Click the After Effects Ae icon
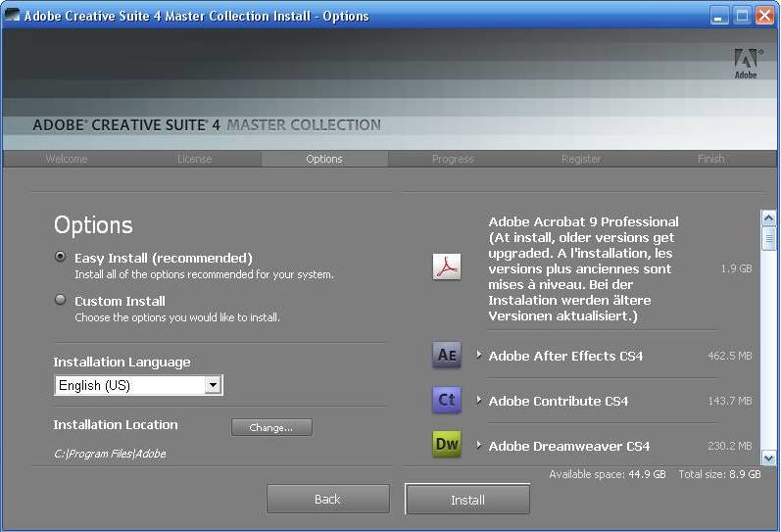Image resolution: width=781 pixels, height=532 pixels. pyautogui.click(x=446, y=355)
